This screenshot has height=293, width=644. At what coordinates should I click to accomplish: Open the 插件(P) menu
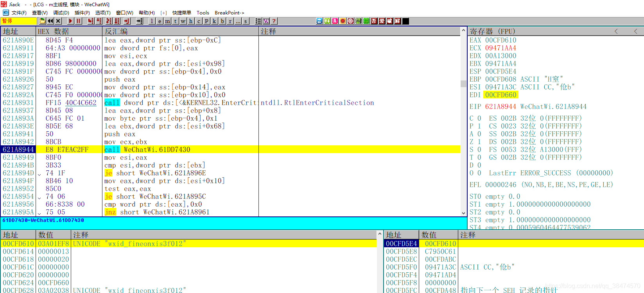(x=82, y=13)
